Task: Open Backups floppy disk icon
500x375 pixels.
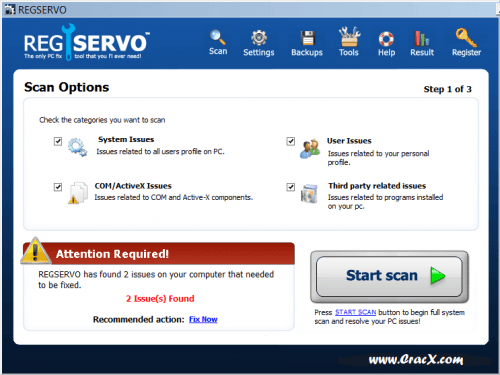Action: 308,38
